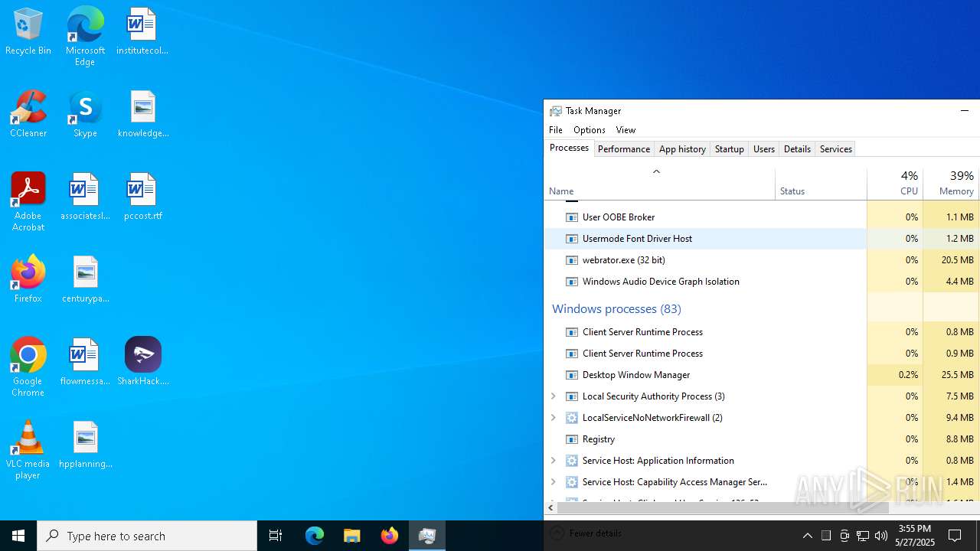This screenshot has width=980, height=551.
Task: Launch Microsoft Edge from desktop
Action: [85, 37]
